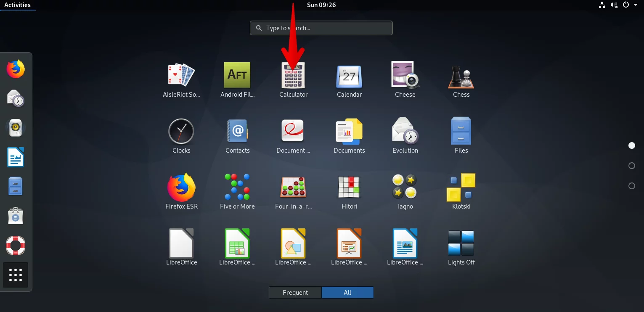Click the power icon in top bar

tap(626, 5)
